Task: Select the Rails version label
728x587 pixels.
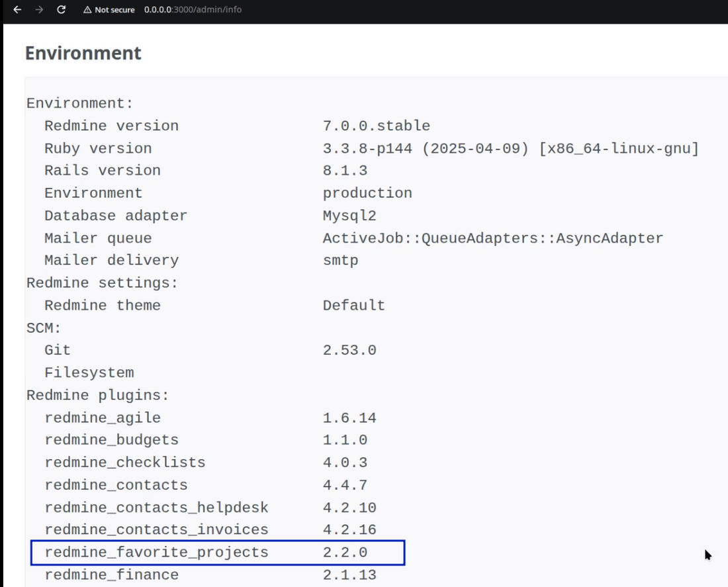Action: point(103,171)
